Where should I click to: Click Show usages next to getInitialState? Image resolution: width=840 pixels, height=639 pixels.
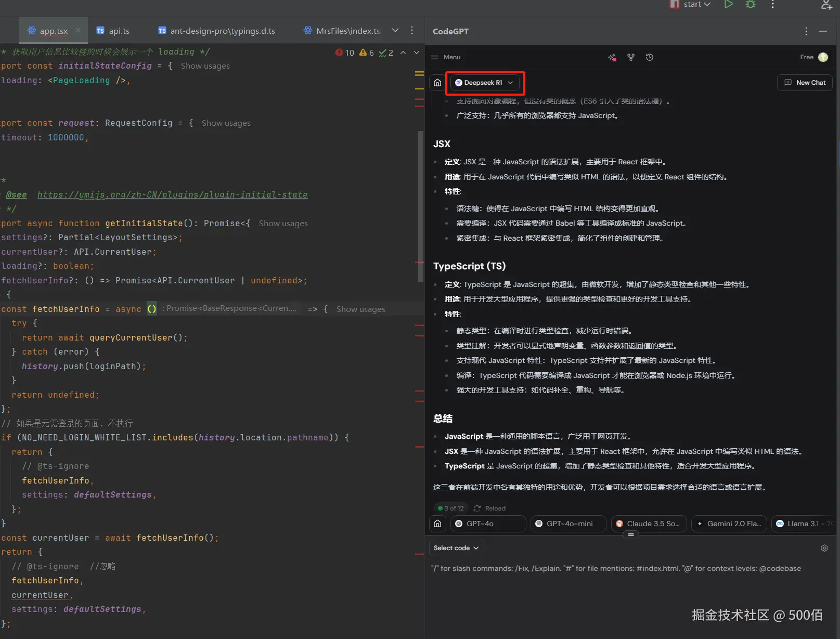click(x=283, y=224)
